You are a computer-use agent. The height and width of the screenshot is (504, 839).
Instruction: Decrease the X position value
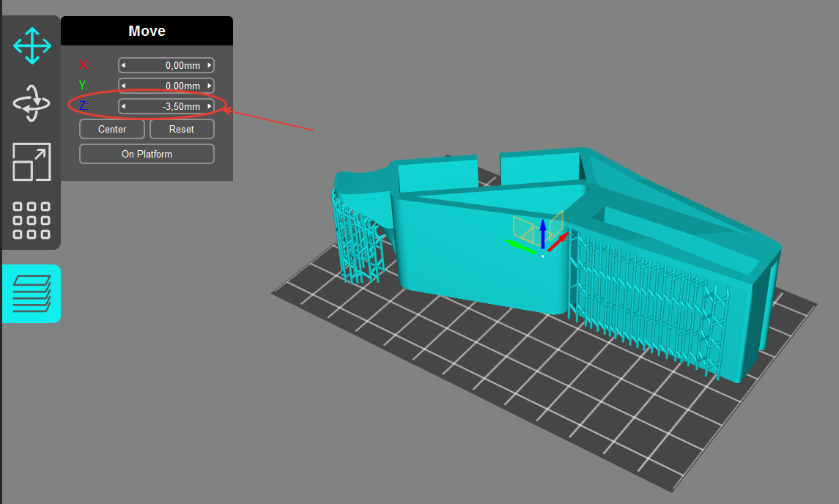[x=124, y=65]
